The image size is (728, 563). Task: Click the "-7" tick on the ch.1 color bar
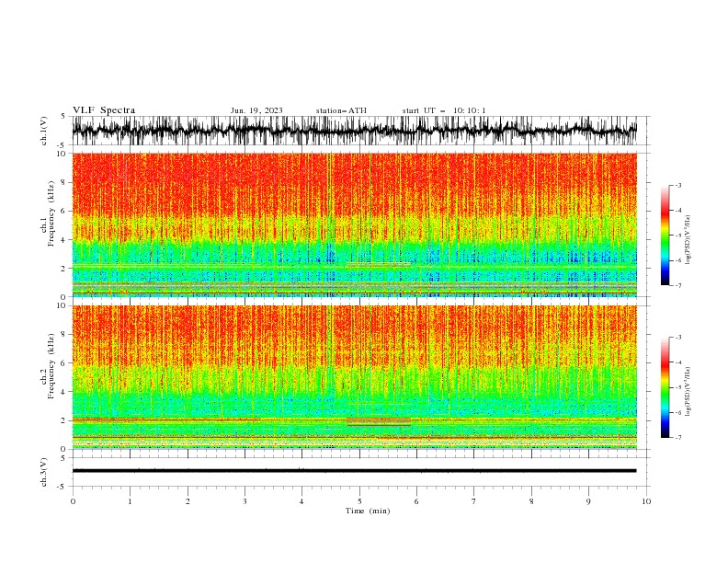pos(678,285)
